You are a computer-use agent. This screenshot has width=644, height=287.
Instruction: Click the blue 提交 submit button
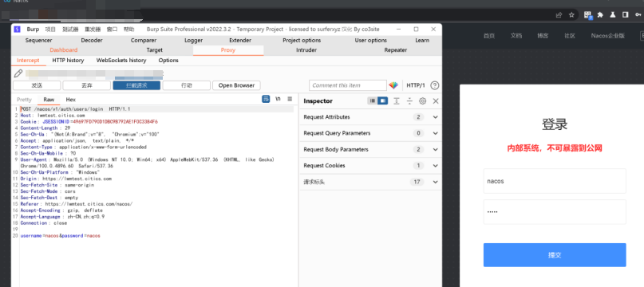pyautogui.click(x=555, y=255)
